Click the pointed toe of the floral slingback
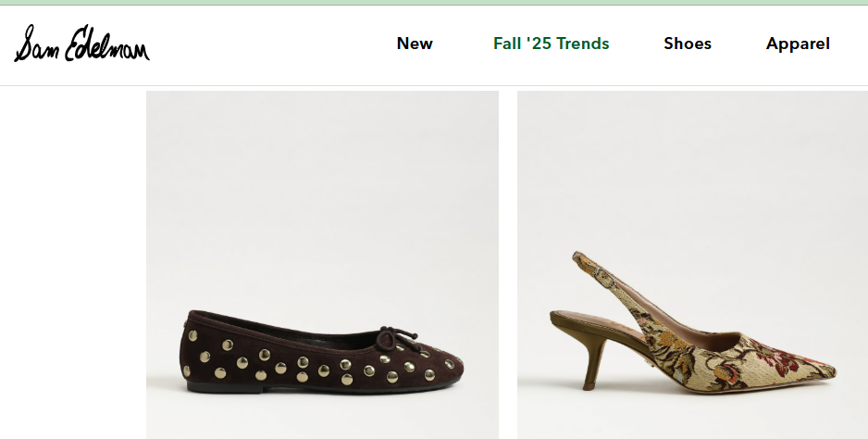The width and height of the screenshot is (868, 439). (x=824, y=372)
